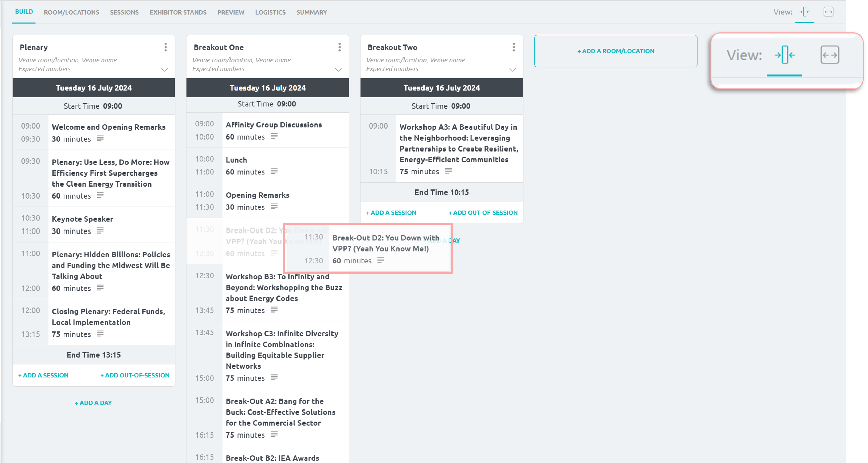
Task: Open the Plenary room options menu
Action: click(x=165, y=47)
